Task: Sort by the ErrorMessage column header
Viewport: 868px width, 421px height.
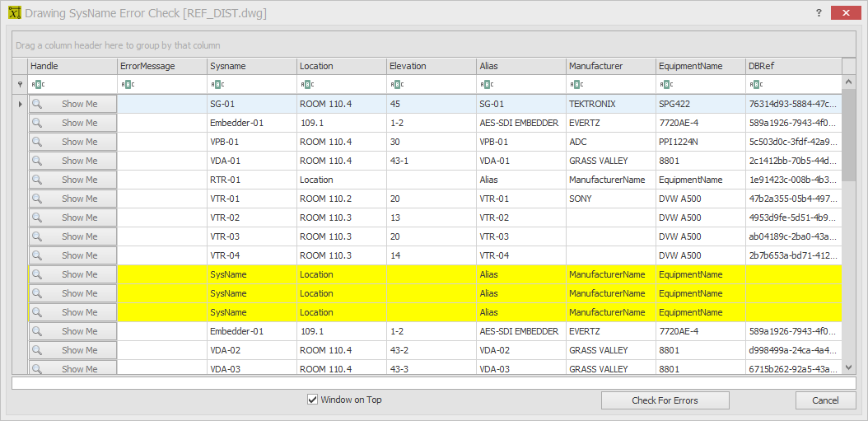Action: [162, 66]
